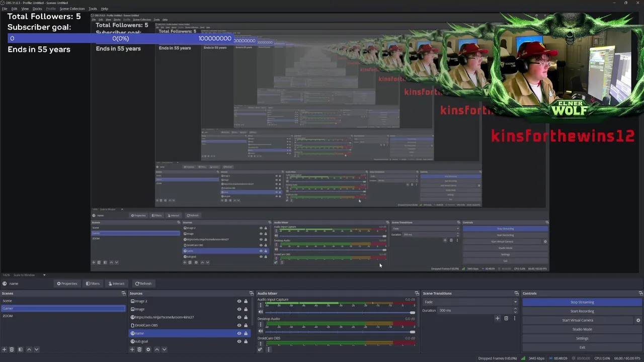644x362 pixels.
Task: Hide the name source eye icon
Action: [239, 333]
